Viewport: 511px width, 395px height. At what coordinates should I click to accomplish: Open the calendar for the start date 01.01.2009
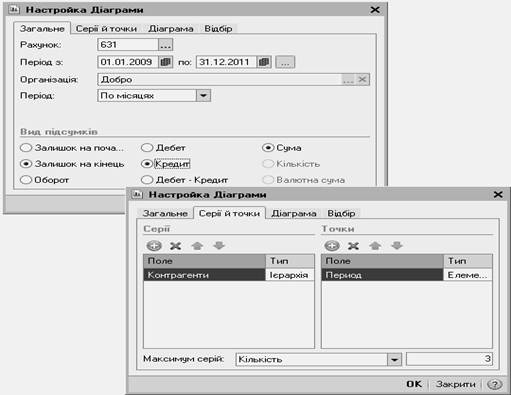click(165, 62)
